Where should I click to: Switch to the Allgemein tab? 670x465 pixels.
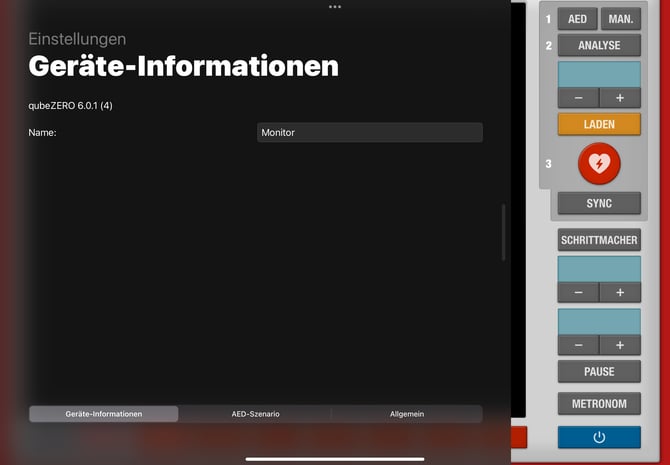(406, 414)
